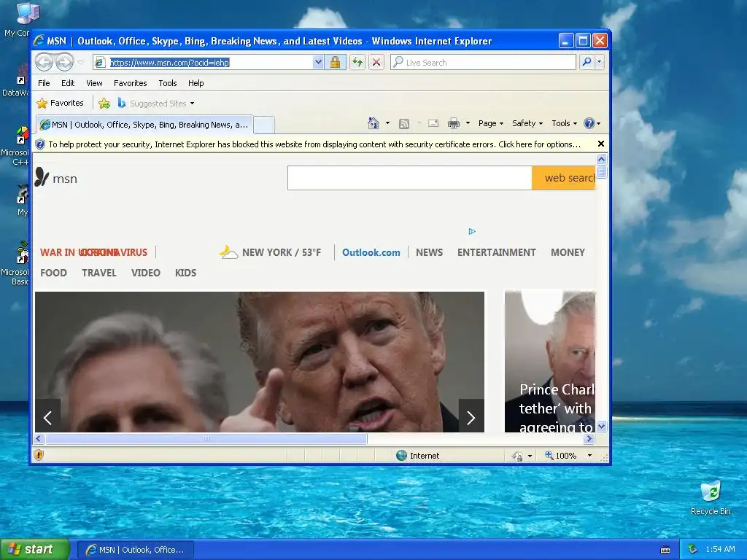Screen dimensions: 747x560
Task: Open the View menu
Action: [x=94, y=83]
